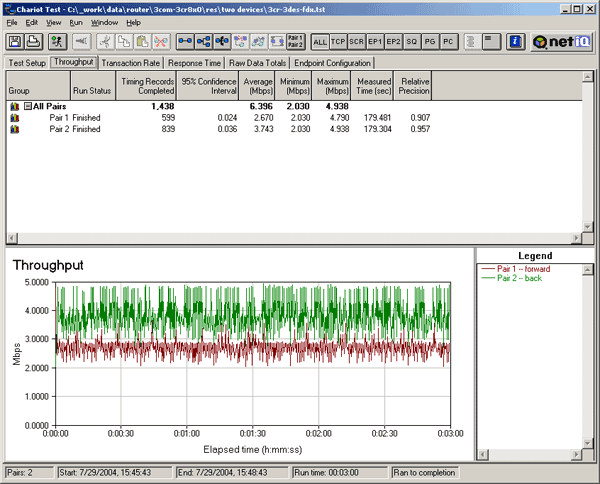The height and width of the screenshot is (484, 600).
Task: Select the Pair 1 row
Action: pos(58,117)
